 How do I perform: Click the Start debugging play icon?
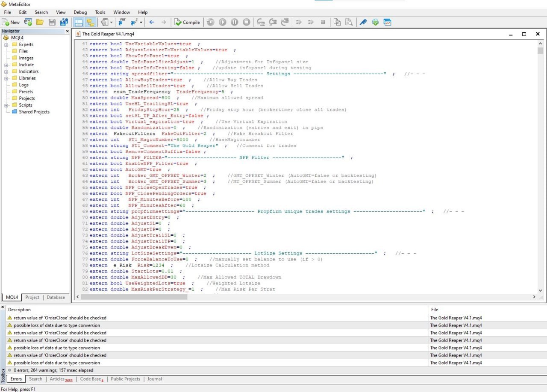click(x=222, y=22)
